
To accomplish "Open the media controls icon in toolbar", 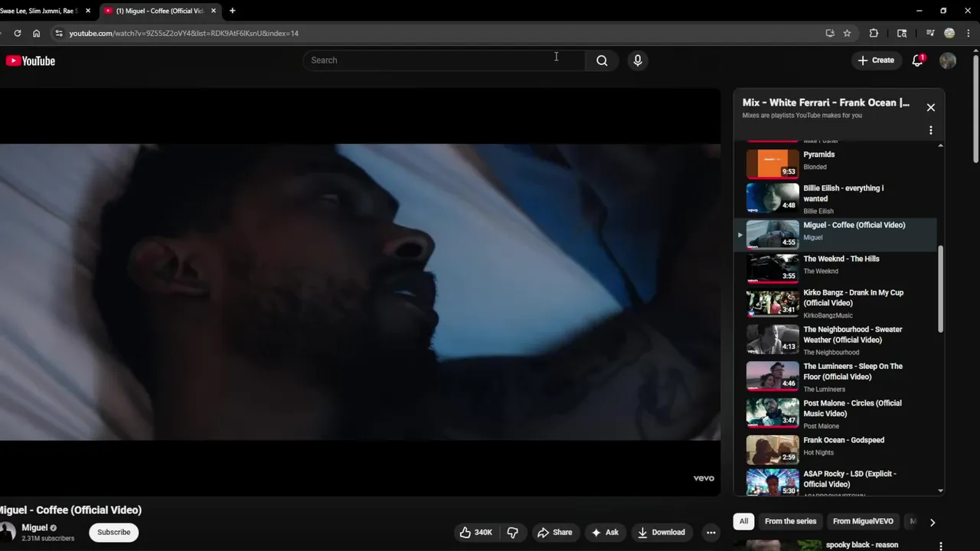I will [930, 33].
